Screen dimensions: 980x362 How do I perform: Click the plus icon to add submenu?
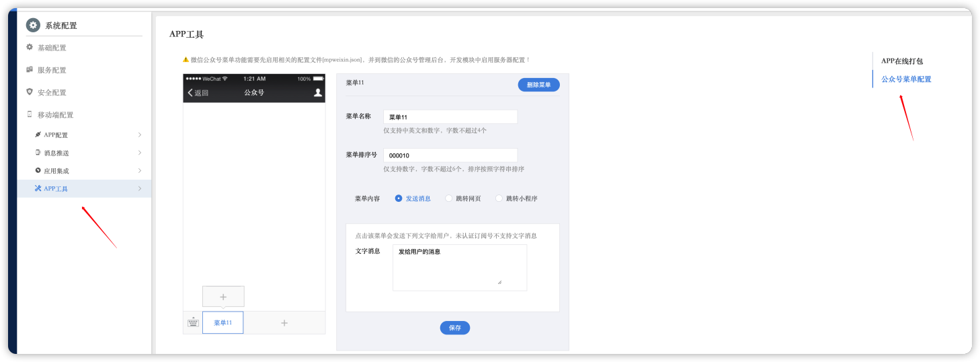223,297
